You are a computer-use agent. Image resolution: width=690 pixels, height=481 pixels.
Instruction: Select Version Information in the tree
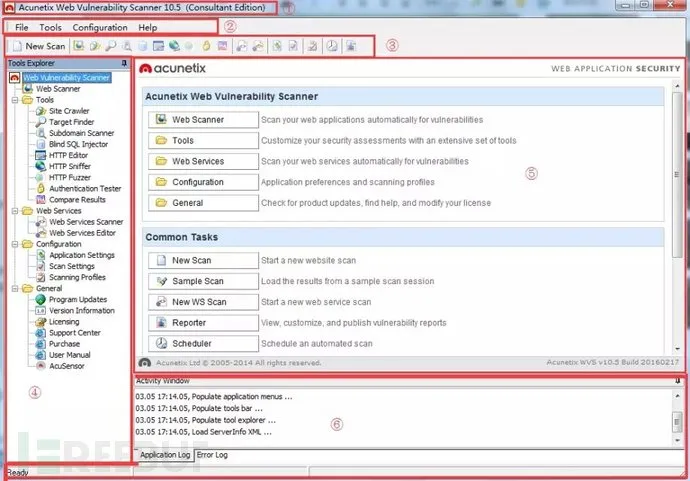(x=81, y=310)
